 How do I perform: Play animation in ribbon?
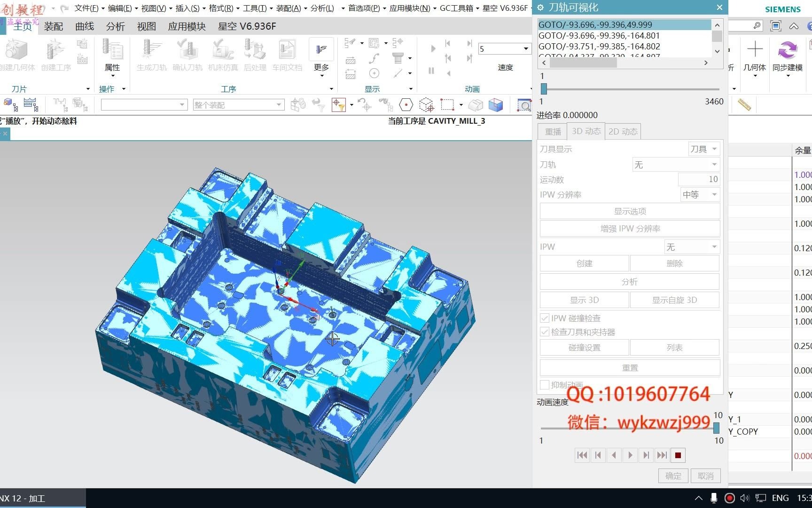pyautogui.click(x=433, y=48)
